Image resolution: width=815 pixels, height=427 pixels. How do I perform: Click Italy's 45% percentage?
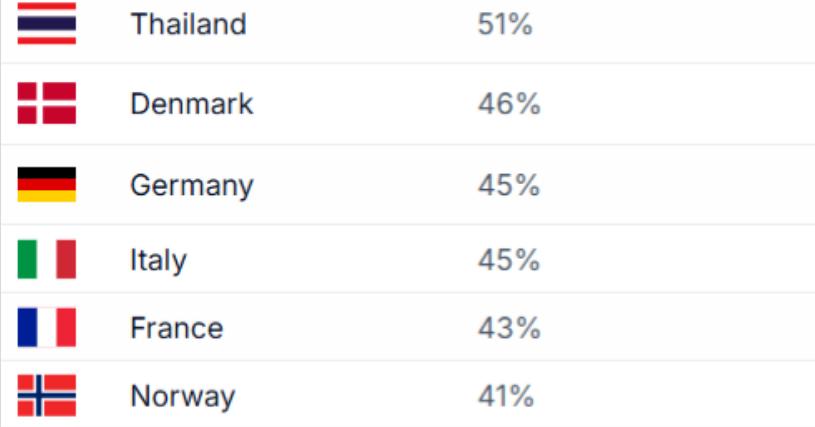coord(508,261)
